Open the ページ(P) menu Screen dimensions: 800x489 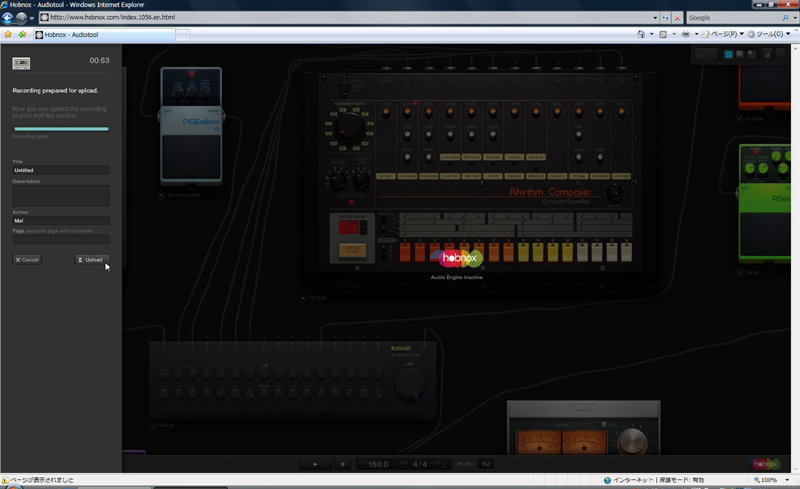723,34
